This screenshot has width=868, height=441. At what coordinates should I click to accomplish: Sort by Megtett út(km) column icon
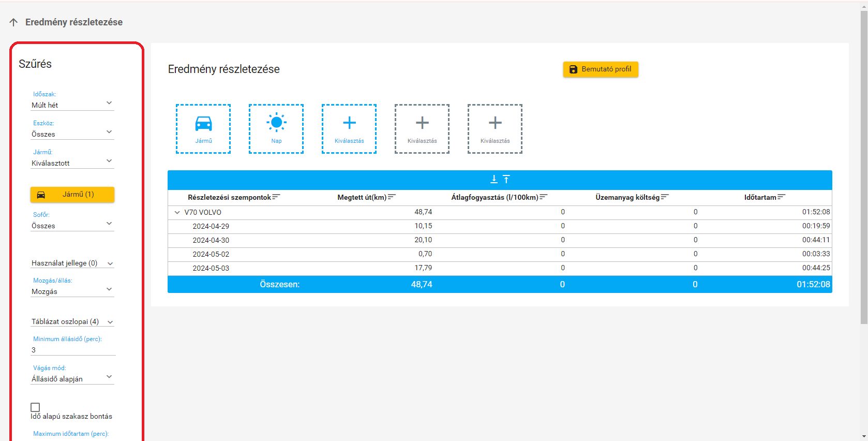coord(392,197)
